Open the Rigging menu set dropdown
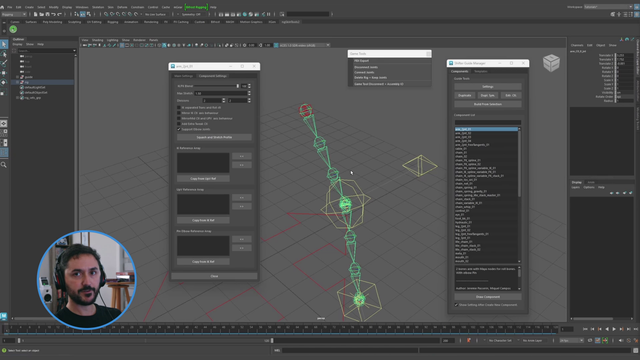Screen dimensions: 640x360 pyautogui.click(x=14, y=14)
